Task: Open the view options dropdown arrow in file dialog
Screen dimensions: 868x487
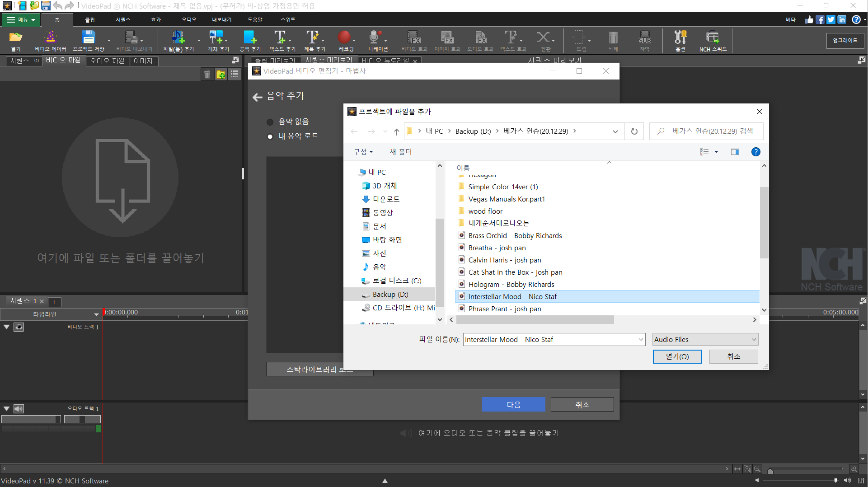Action: [x=716, y=152]
